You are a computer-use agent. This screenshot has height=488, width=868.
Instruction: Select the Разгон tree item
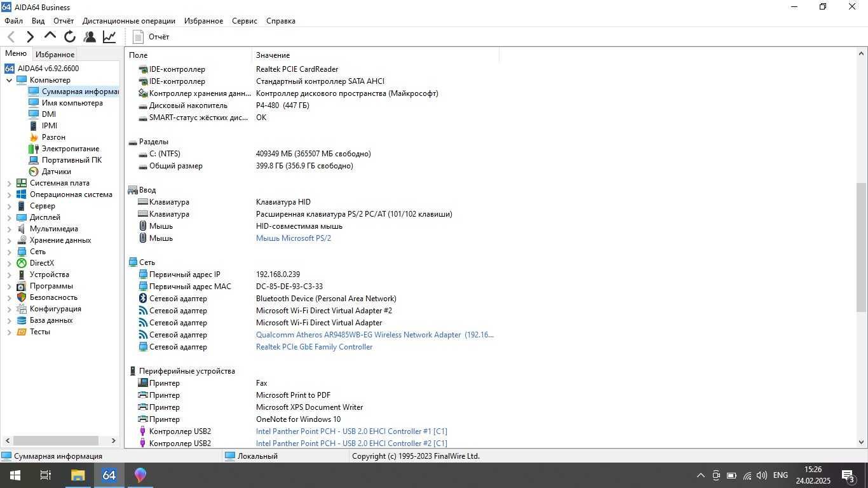53,137
